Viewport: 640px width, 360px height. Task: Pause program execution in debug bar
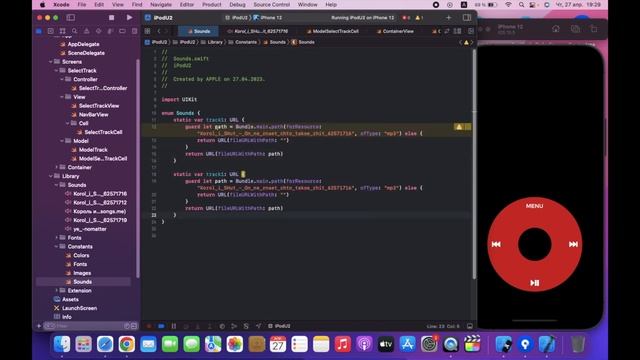[x=173, y=326]
